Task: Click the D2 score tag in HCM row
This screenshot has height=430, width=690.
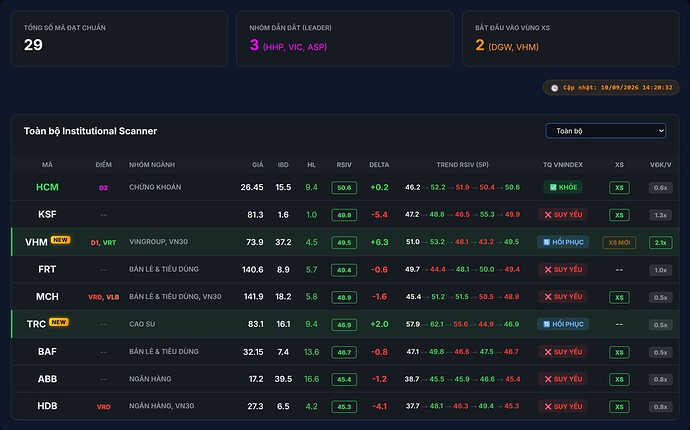Action: (x=103, y=187)
